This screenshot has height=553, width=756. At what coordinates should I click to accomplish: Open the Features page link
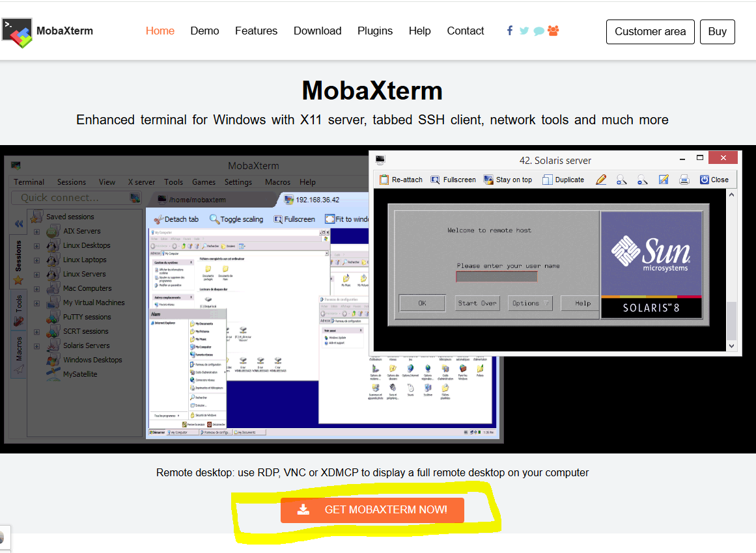(x=256, y=31)
